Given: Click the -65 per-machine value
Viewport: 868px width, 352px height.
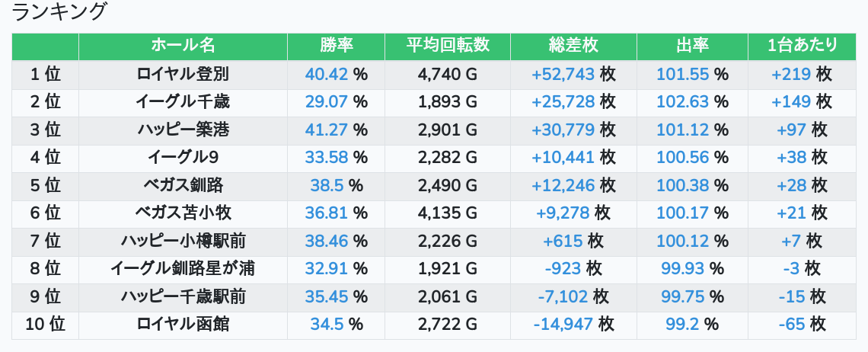Looking at the screenshot, I should tap(792, 325).
